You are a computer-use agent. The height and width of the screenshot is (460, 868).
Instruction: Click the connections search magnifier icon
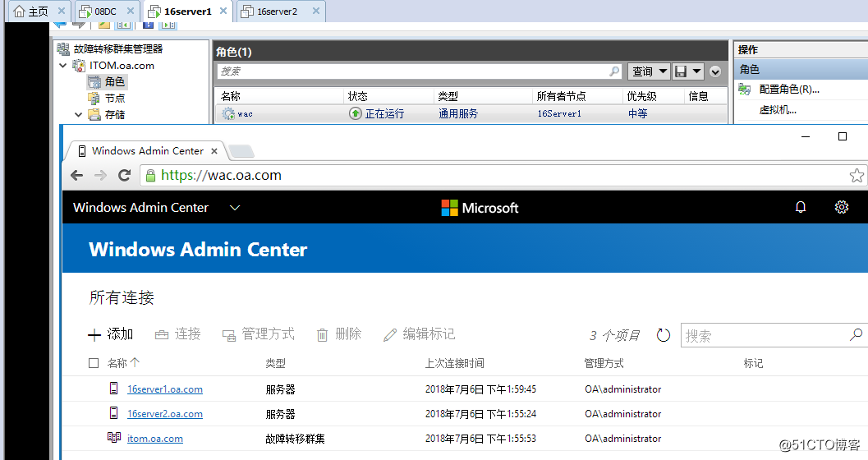pos(856,334)
